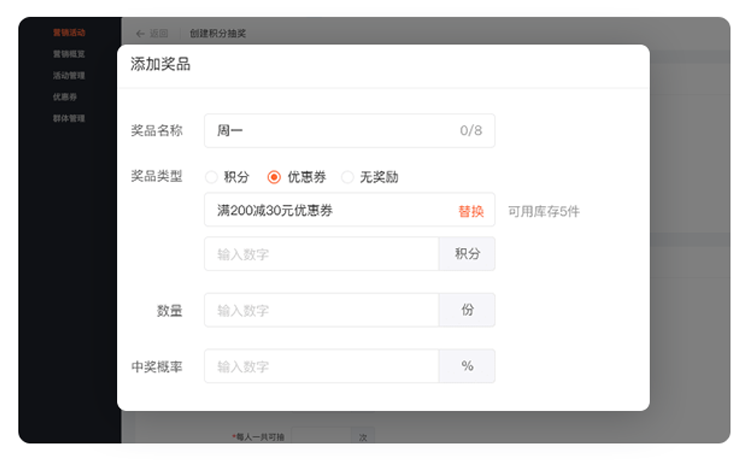Open 群体管理 from the sidebar

coord(69,118)
